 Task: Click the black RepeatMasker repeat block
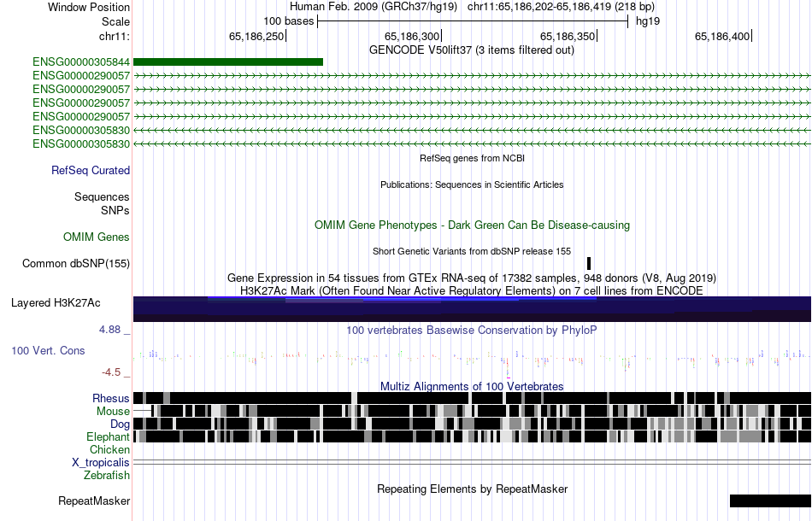pyautogui.click(x=770, y=501)
